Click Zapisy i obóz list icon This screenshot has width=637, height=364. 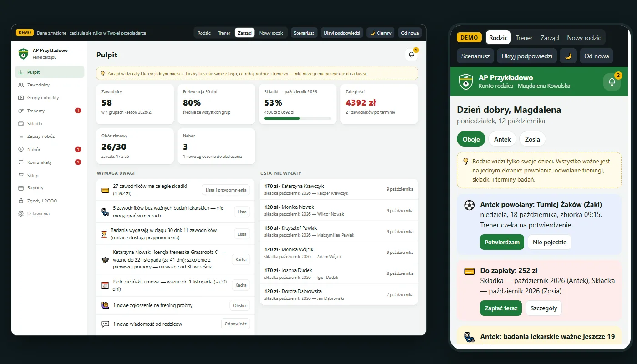pyautogui.click(x=21, y=136)
